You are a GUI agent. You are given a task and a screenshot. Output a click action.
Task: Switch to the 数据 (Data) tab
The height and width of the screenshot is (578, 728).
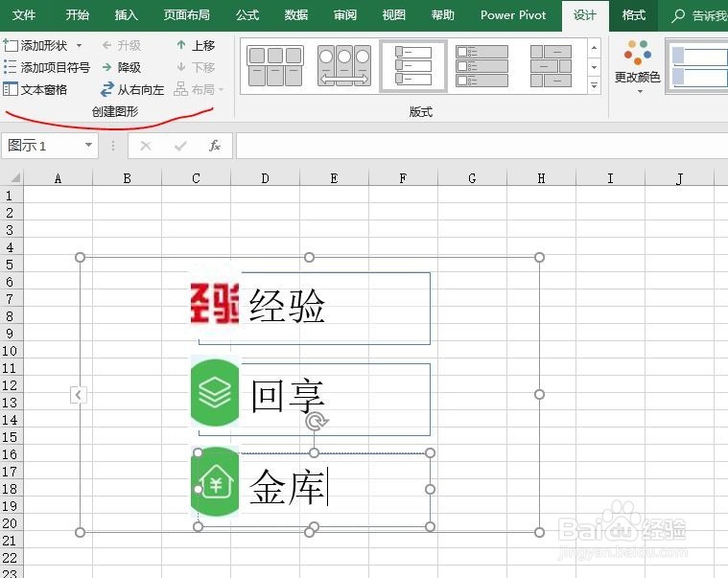coord(296,15)
